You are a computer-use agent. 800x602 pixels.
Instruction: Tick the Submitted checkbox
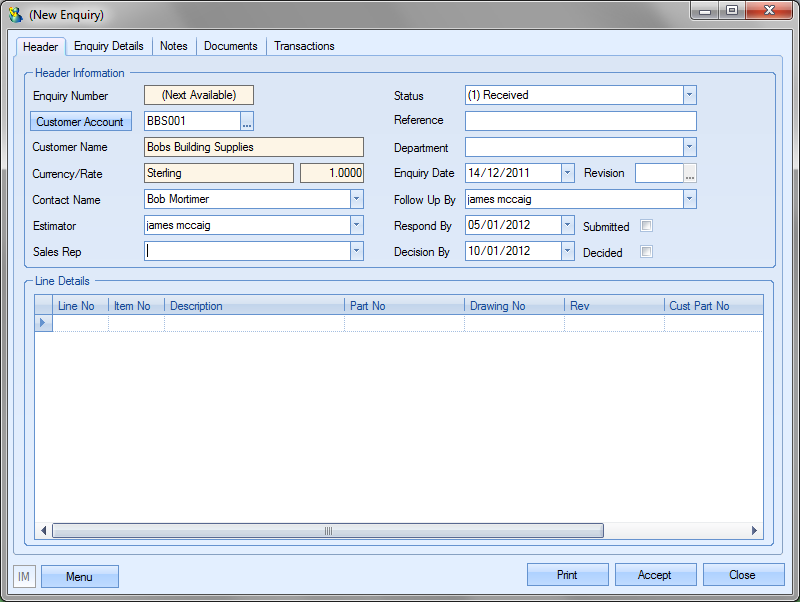pyautogui.click(x=646, y=226)
